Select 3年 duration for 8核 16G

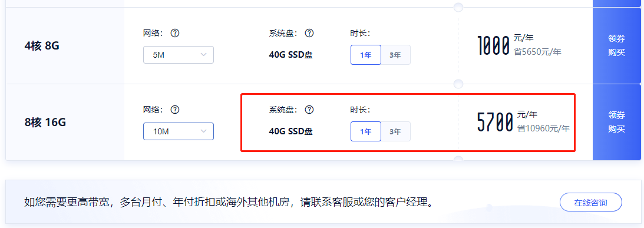395,131
